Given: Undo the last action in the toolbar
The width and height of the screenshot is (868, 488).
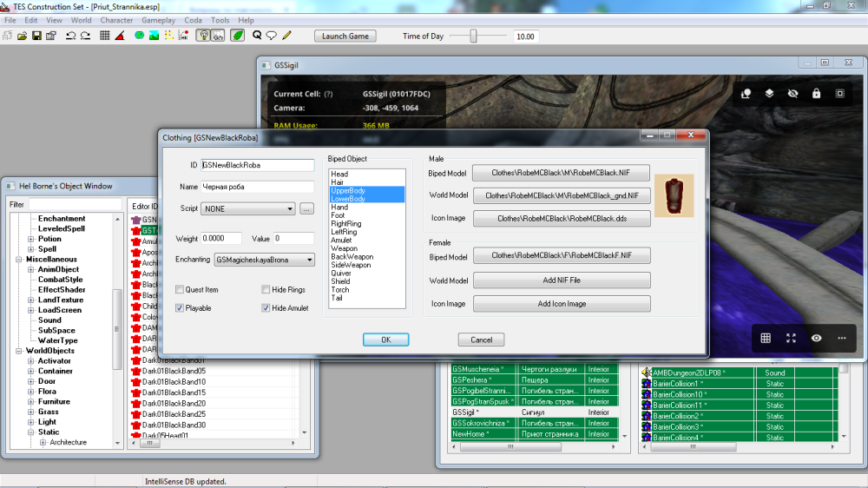Looking at the screenshot, I should [71, 36].
